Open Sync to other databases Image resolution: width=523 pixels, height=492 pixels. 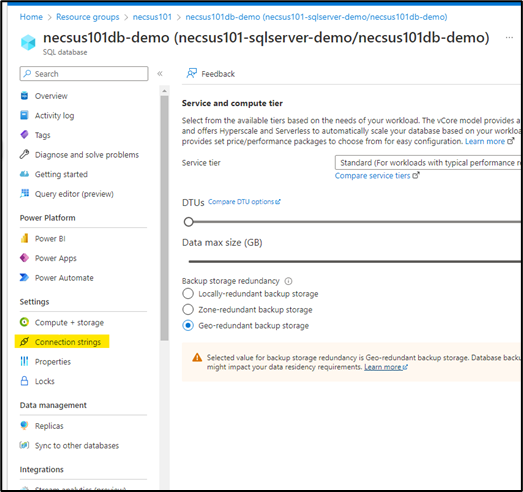(x=77, y=446)
